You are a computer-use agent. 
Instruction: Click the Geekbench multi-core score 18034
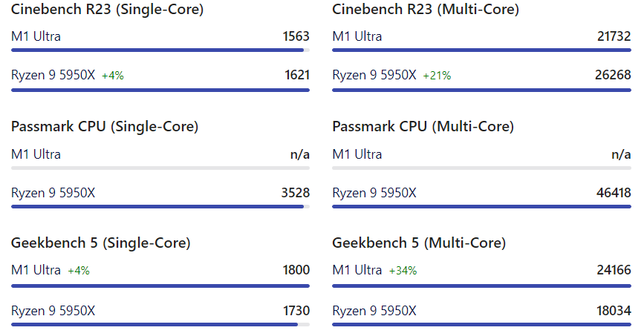(614, 309)
